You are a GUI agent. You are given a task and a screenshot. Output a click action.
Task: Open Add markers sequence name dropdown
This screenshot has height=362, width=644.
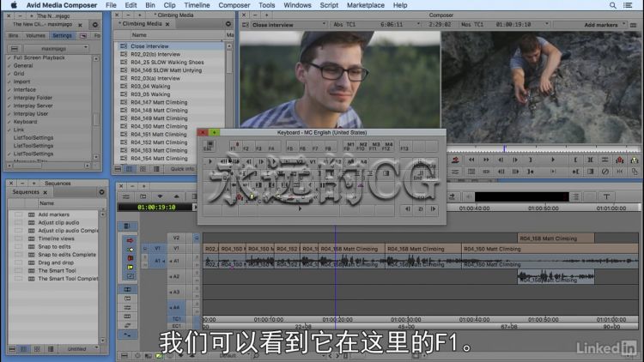click(589, 25)
